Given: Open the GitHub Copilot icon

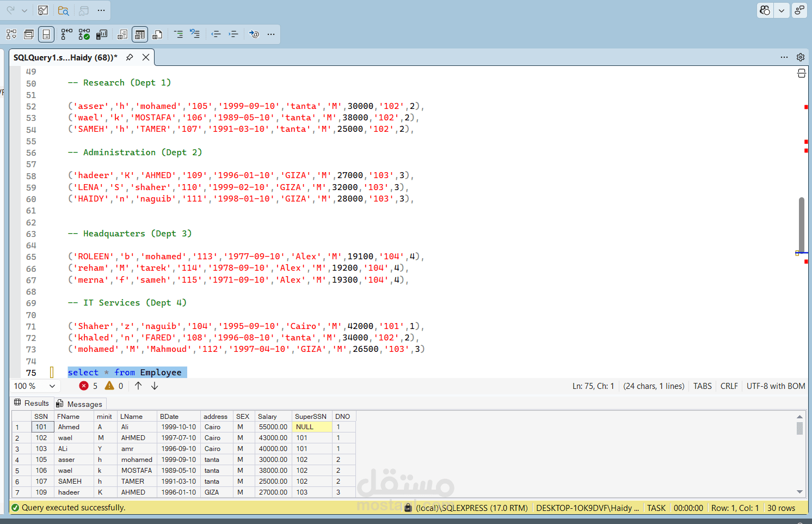Looking at the screenshot, I should [x=765, y=10].
